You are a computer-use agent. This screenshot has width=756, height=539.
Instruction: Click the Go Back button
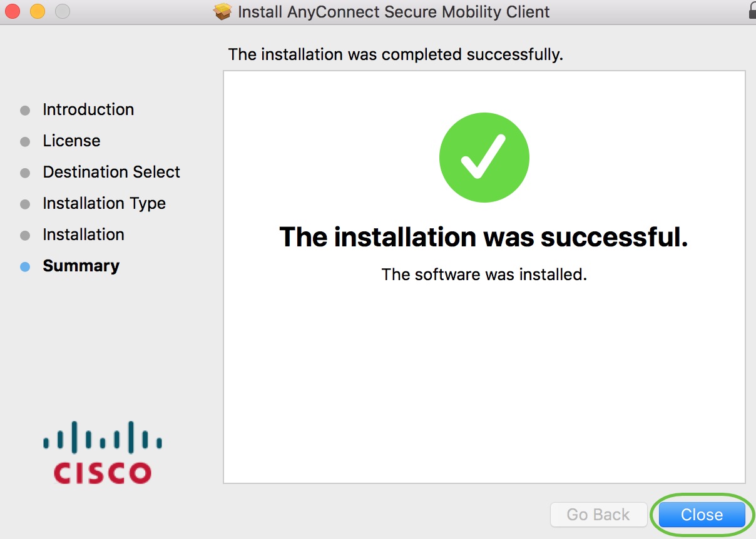598,515
